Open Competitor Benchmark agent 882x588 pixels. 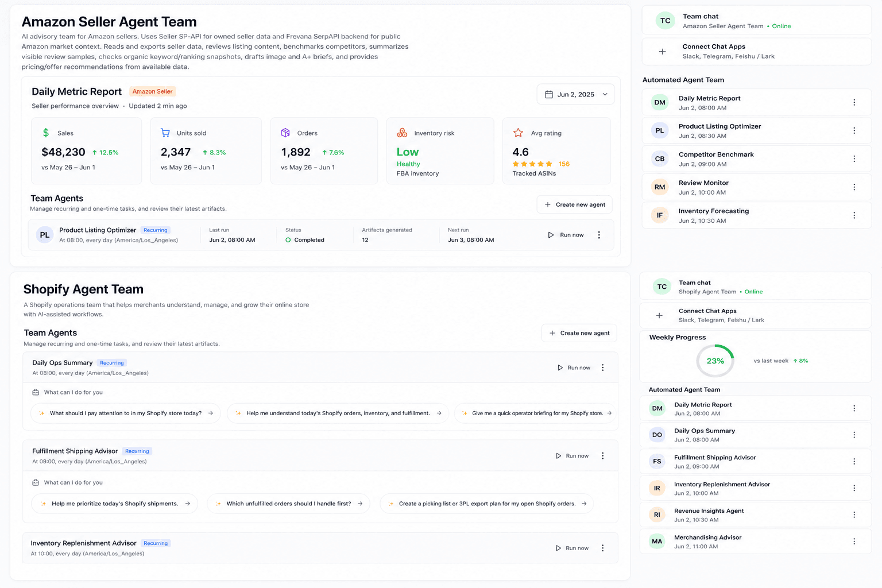756,159
